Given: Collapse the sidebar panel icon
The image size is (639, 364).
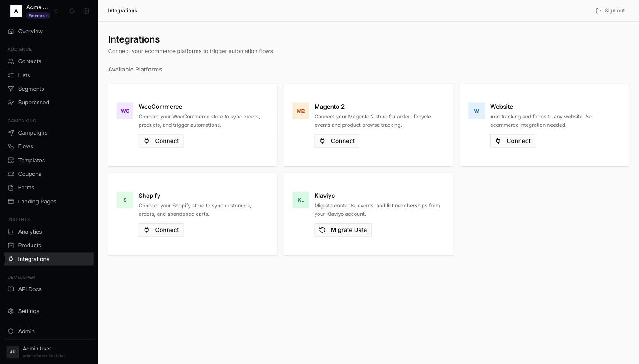Looking at the screenshot, I should (x=86, y=11).
